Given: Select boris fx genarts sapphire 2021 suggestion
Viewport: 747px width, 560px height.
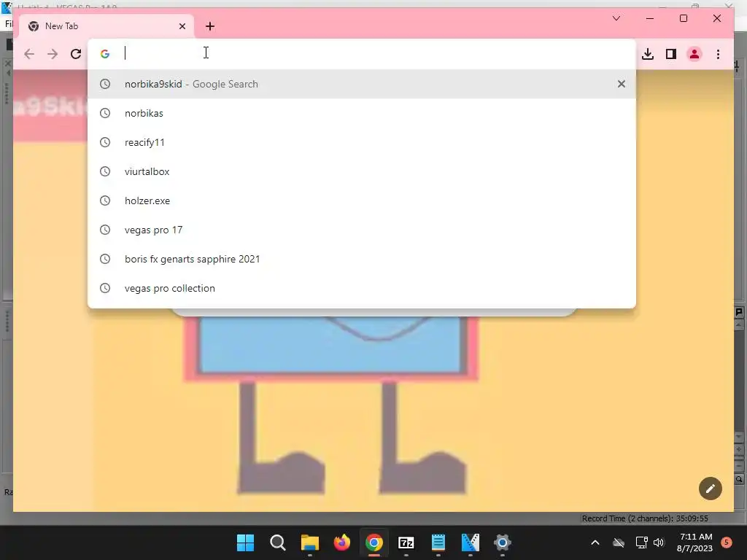Looking at the screenshot, I should 362,259.
